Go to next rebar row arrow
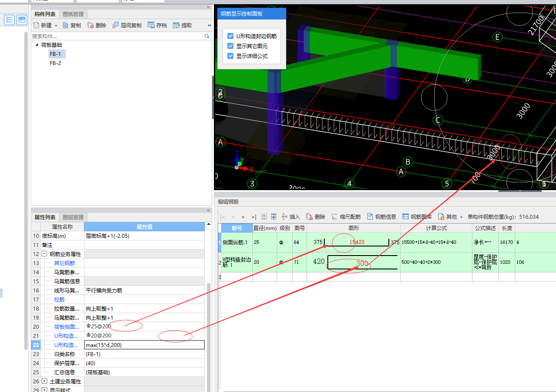556x392 pixels. coord(243,217)
